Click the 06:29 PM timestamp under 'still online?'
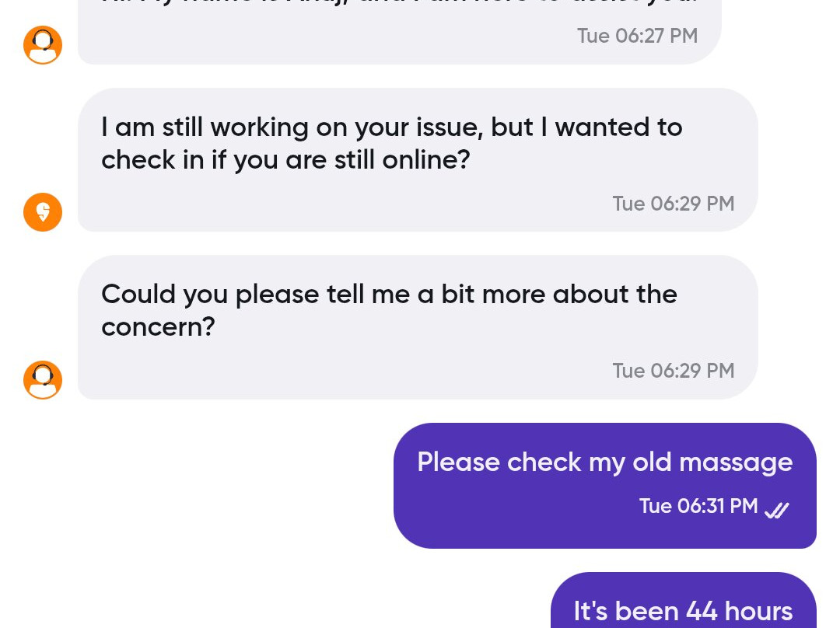This screenshot has height=628, width=840. click(673, 204)
